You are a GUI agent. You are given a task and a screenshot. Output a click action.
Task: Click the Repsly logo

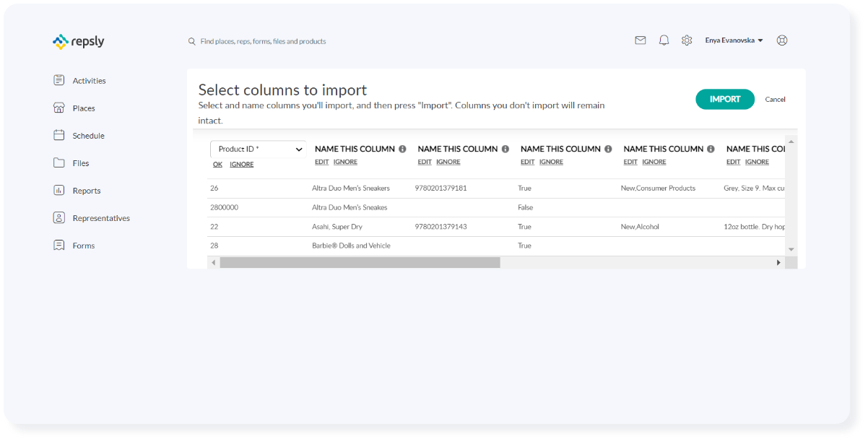(78, 41)
